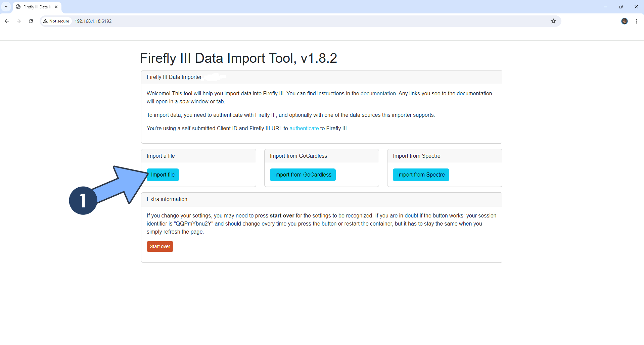Click the Firefly III Data Import Tool heading
The height and width of the screenshot is (345, 644).
pyautogui.click(x=238, y=58)
